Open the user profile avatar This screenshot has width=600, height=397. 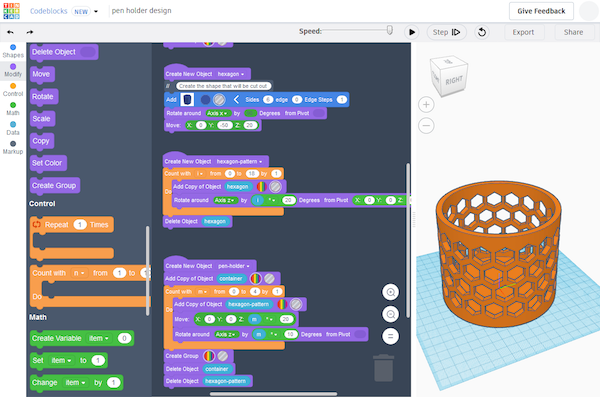589,11
